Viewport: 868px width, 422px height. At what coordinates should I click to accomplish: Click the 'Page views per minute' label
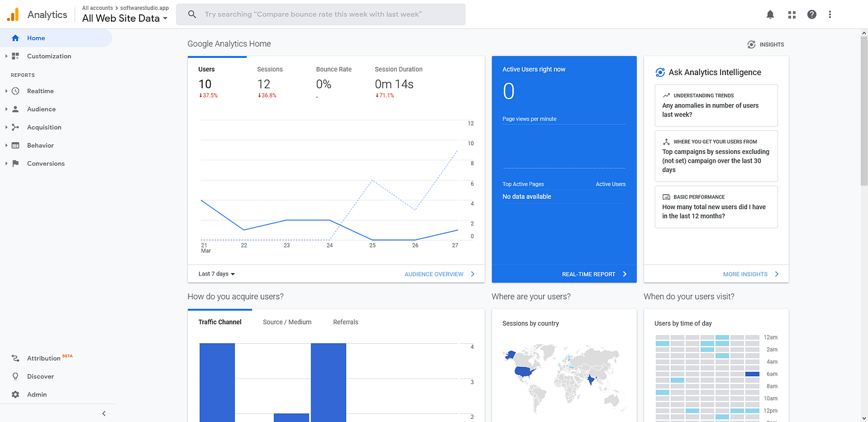click(529, 119)
